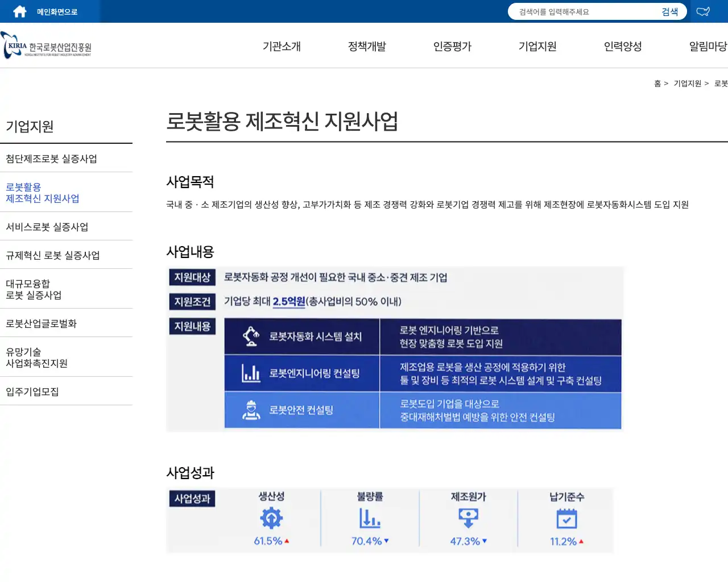This screenshot has height=582, width=728.
Task: Click the bar chart icon for 로봇엔지니어링 컨설팅
Action: [x=251, y=373]
